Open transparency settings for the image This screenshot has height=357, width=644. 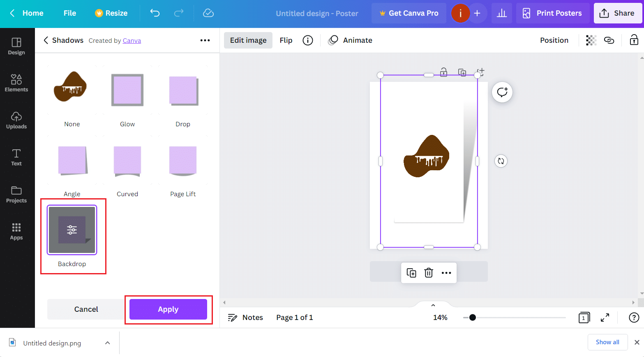click(x=591, y=40)
